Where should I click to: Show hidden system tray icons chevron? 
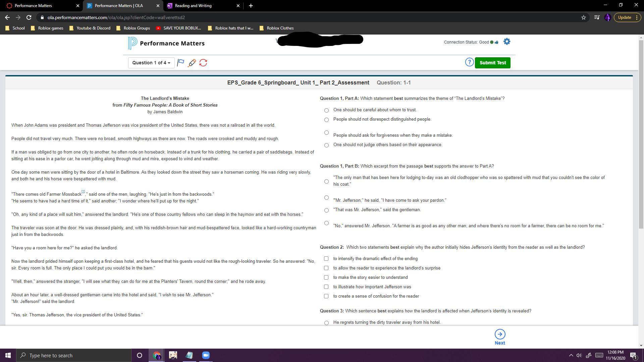pos(571,355)
